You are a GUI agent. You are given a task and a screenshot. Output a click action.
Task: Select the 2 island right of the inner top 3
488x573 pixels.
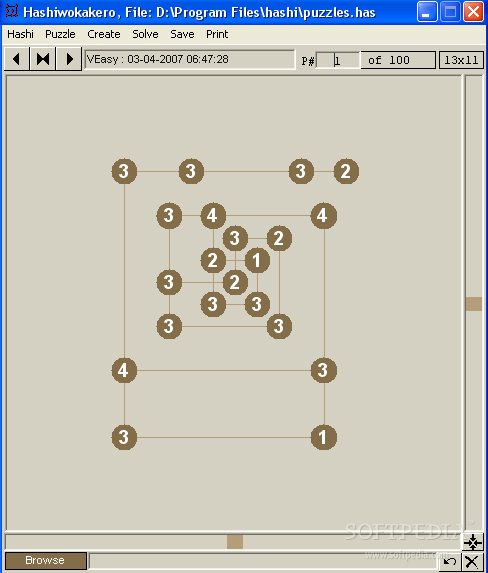tap(279, 238)
